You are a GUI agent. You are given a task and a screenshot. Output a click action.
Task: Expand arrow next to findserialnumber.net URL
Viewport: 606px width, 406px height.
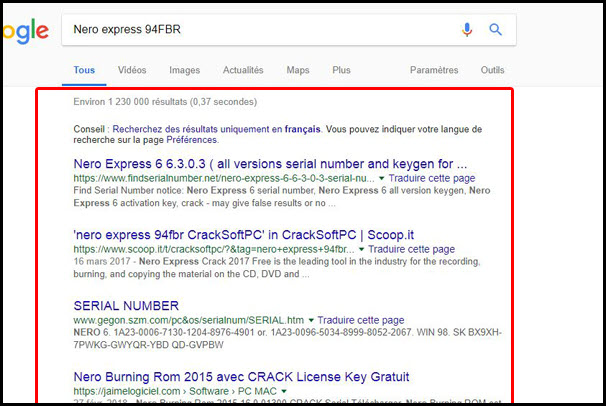tap(382, 178)
